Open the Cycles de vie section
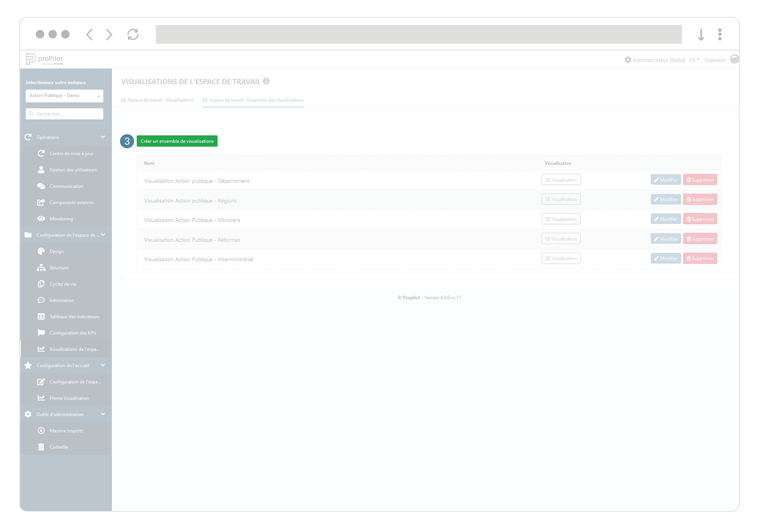The width and height of the screenshot is (759, 532). tap(63, 284)
